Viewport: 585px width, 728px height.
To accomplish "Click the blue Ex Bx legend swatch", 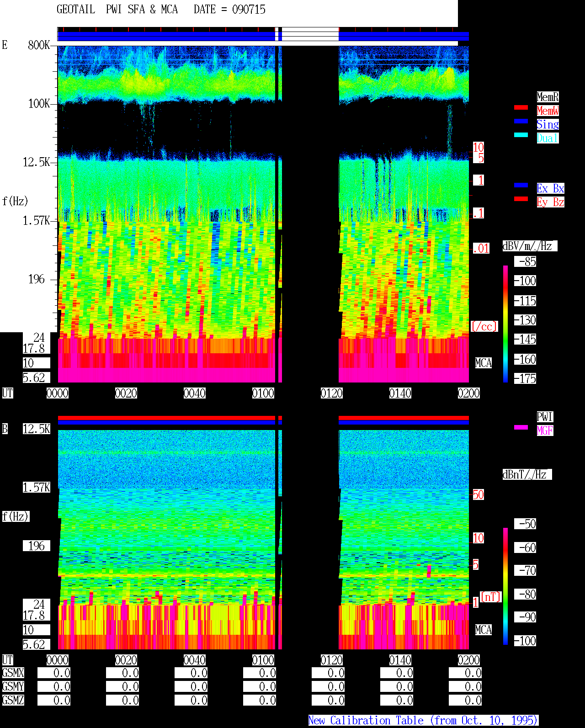I will (x=521, y=185).
